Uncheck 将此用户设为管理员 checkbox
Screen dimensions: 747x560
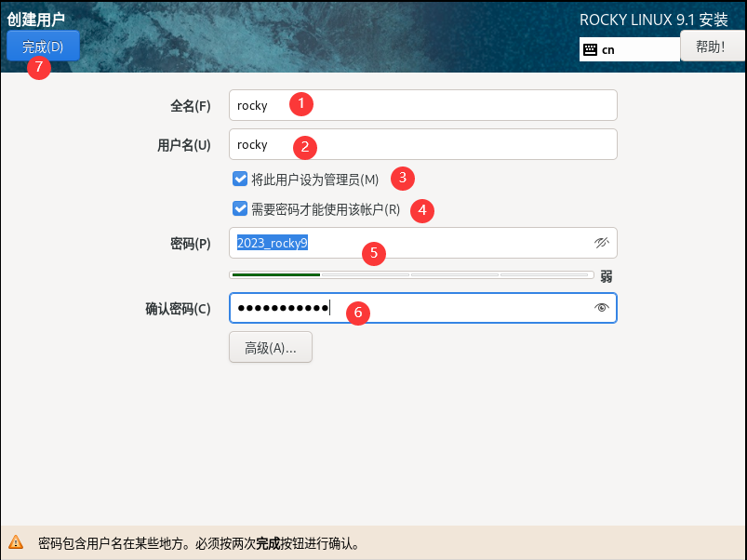point(240,179)
